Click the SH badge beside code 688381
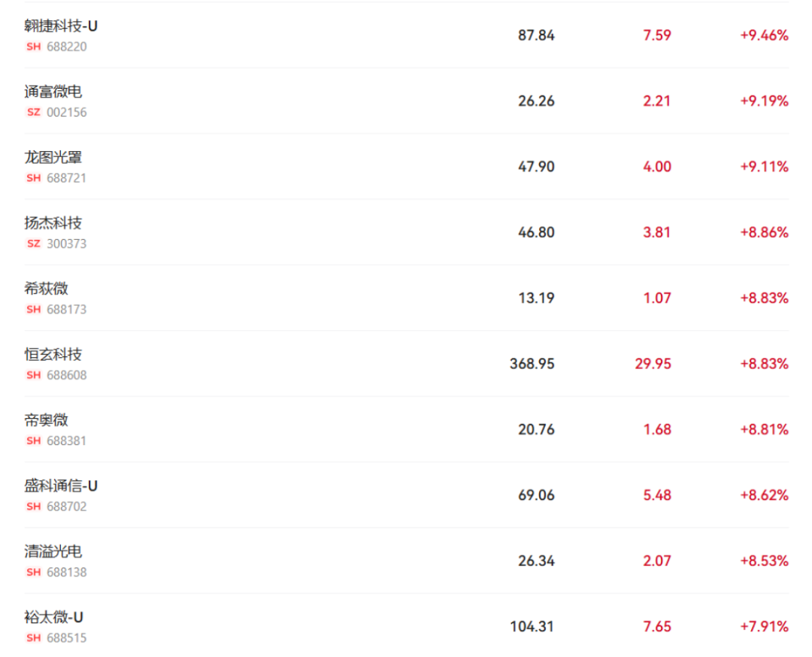Screen dimensions: 812x657 33,441
